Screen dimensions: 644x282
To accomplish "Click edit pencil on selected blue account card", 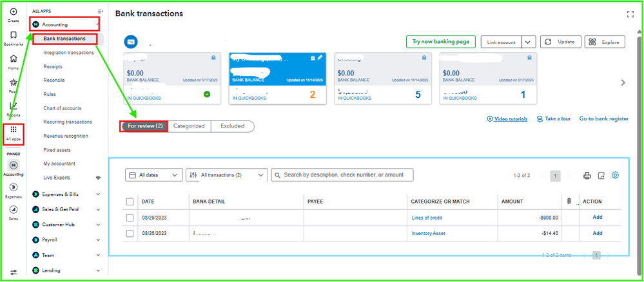I will 320,59.
